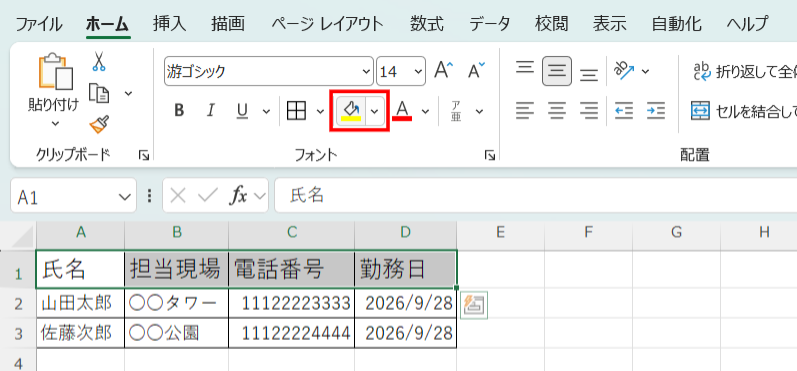Switch to the データ tab
The image size is (797, 371).
click(x=489, y=23)
